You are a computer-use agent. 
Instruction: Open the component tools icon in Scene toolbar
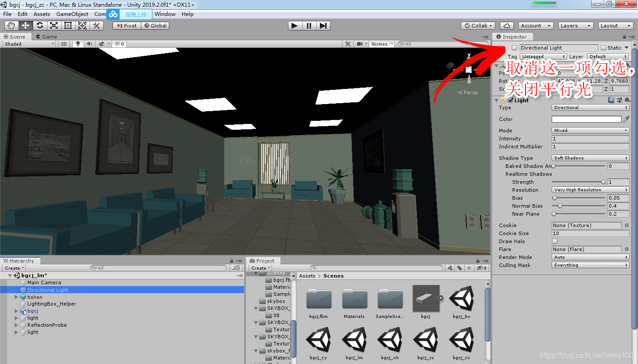click(x=348, y=44)
